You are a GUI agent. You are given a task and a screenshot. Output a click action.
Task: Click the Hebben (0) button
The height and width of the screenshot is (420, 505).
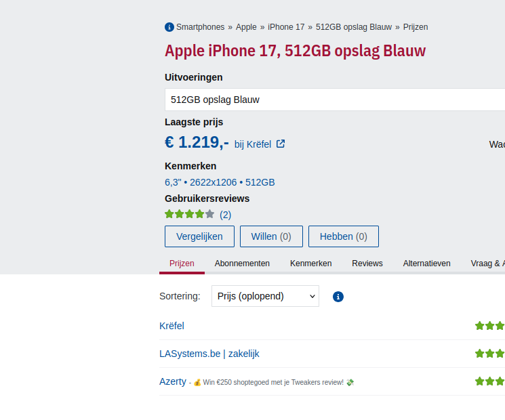343,236
